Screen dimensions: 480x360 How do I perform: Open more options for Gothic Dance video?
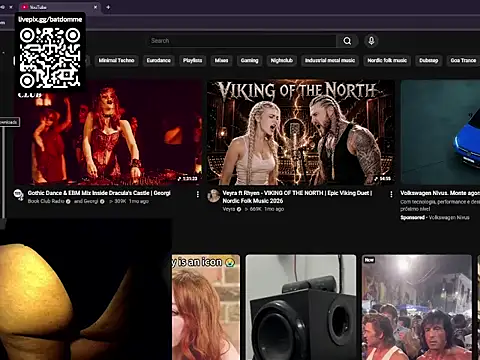coord(198,194)
